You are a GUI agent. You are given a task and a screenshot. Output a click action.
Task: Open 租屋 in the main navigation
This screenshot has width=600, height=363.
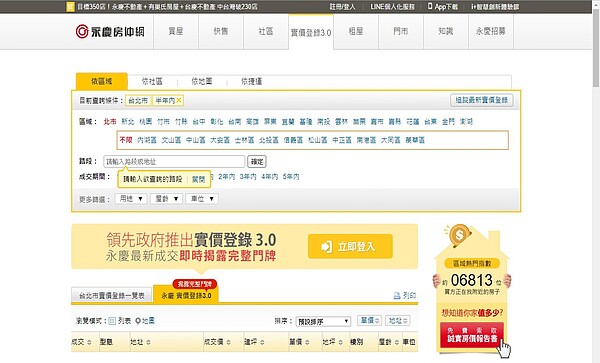356,31
